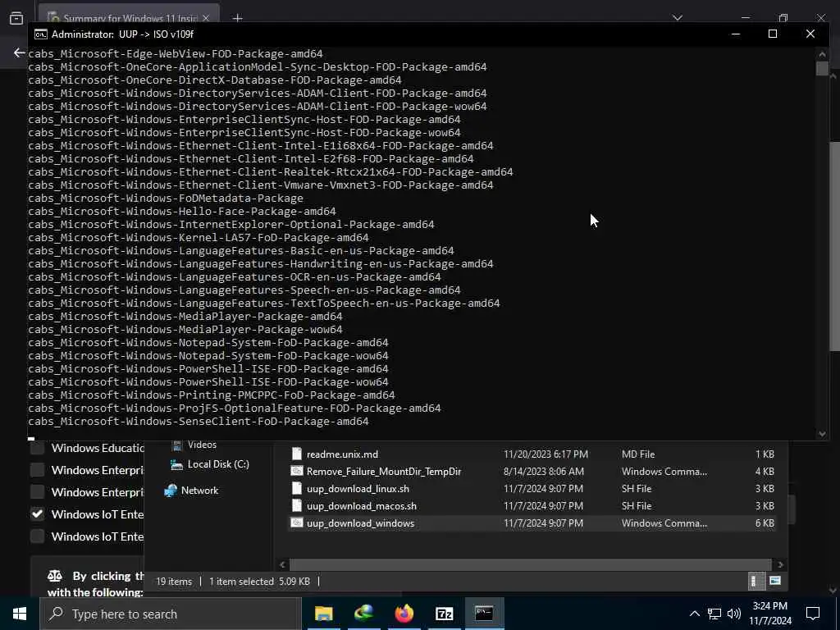Image resolution: width=840 pixels, height=630 pixels.
Task: Switch Explorer to large icons view
Action: [774, 581]
